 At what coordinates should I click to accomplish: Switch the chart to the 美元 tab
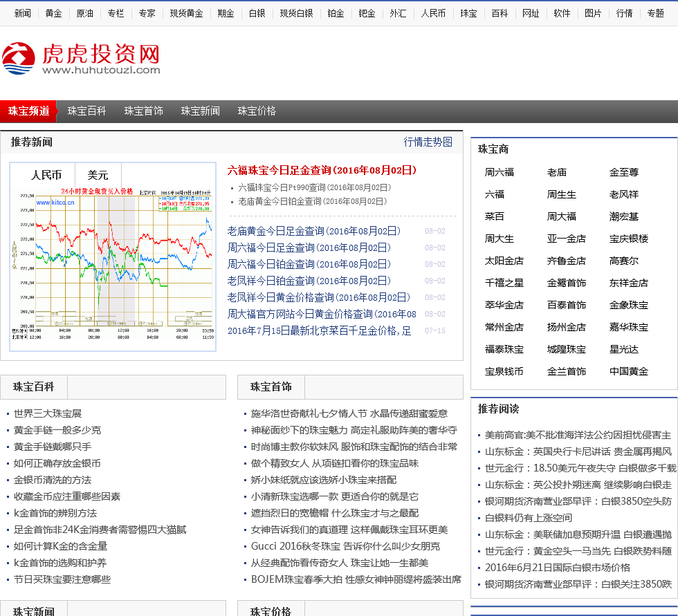click(98, 175)
